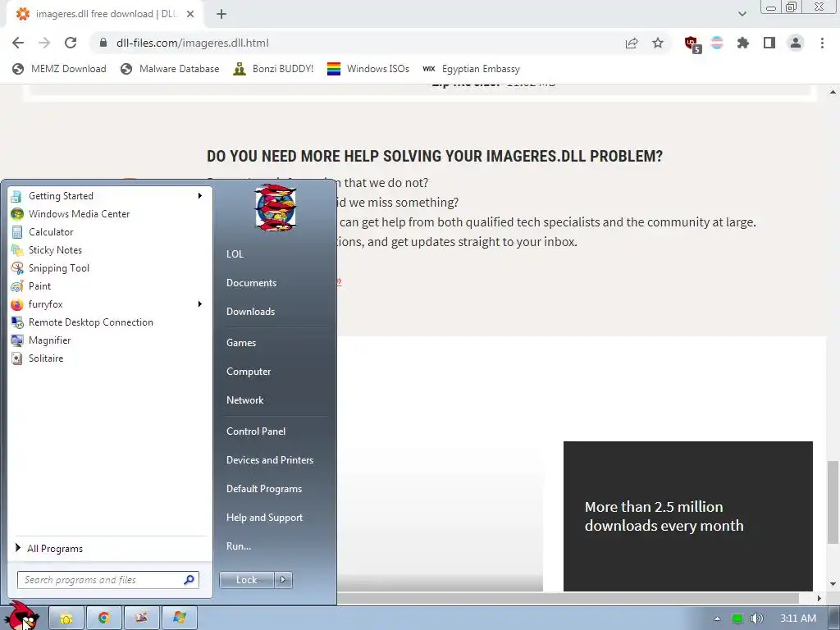Open Windows ISOs bookmark

point(368,69)
